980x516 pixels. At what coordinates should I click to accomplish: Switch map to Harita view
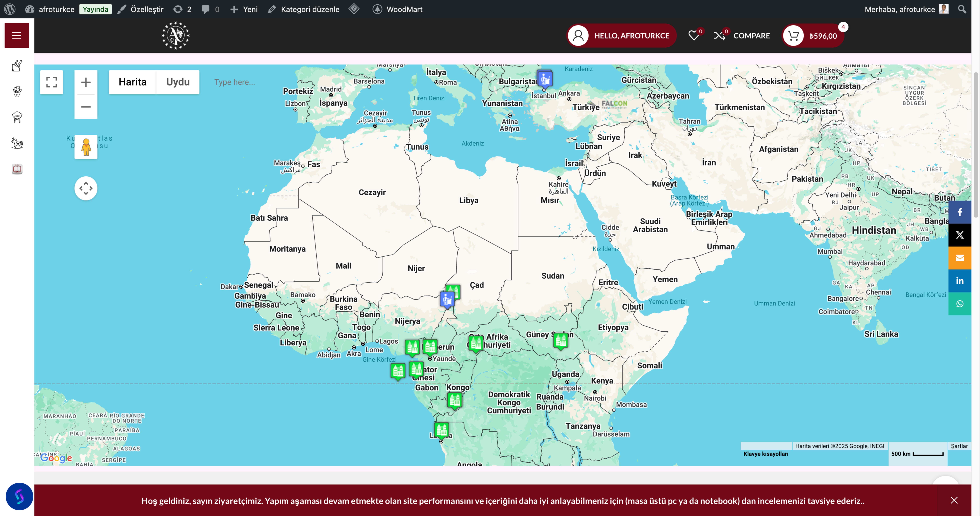132,82
